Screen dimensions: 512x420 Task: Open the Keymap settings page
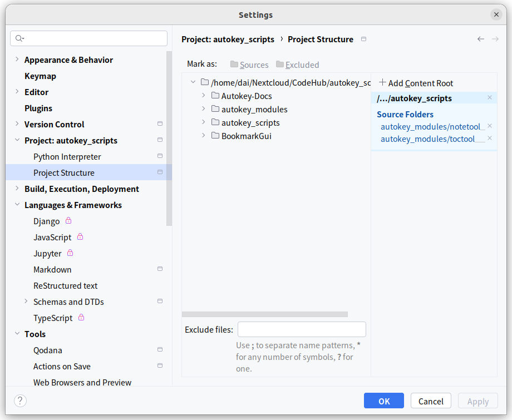coord(40,76)
